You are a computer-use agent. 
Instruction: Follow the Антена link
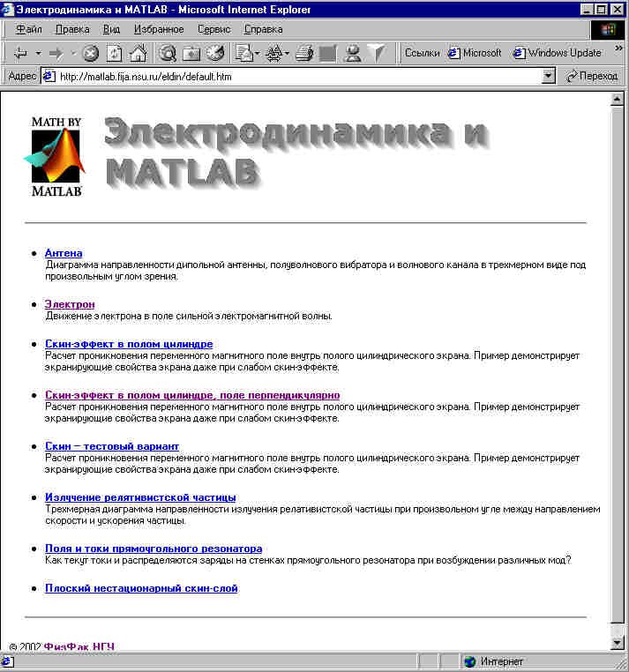click(x=64, y=253)
